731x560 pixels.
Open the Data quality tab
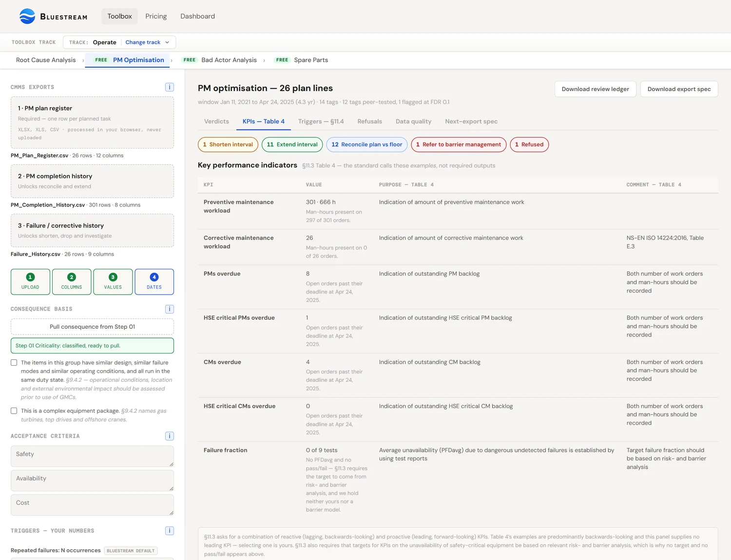[x=414, y=121]
